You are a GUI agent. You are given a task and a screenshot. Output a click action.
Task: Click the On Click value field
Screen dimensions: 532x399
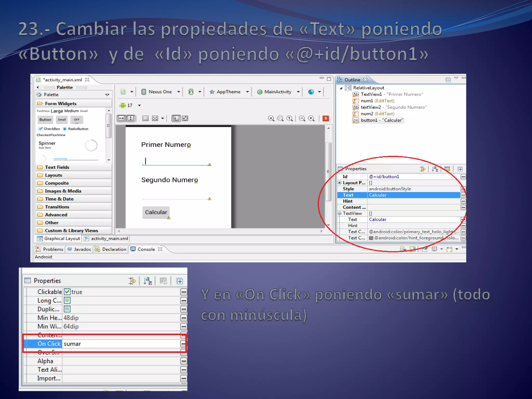pos(119,344)
